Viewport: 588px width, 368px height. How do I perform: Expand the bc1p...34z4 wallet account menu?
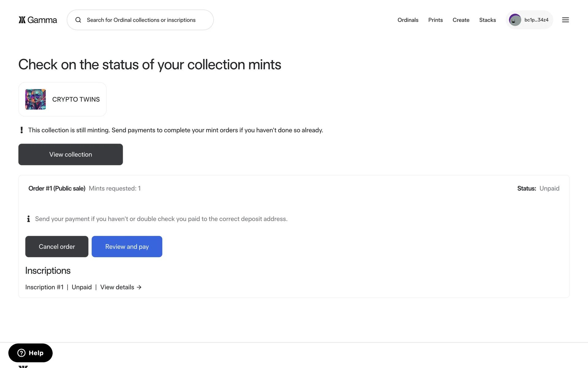(536, 20)
